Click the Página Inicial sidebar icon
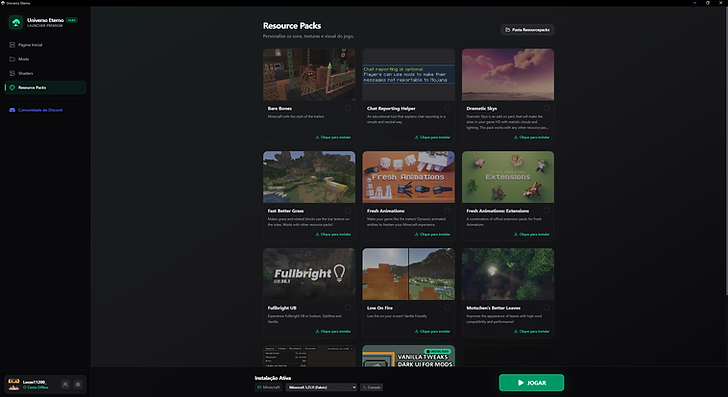Viewport: 728px width, 397px height. coord(12,45)
